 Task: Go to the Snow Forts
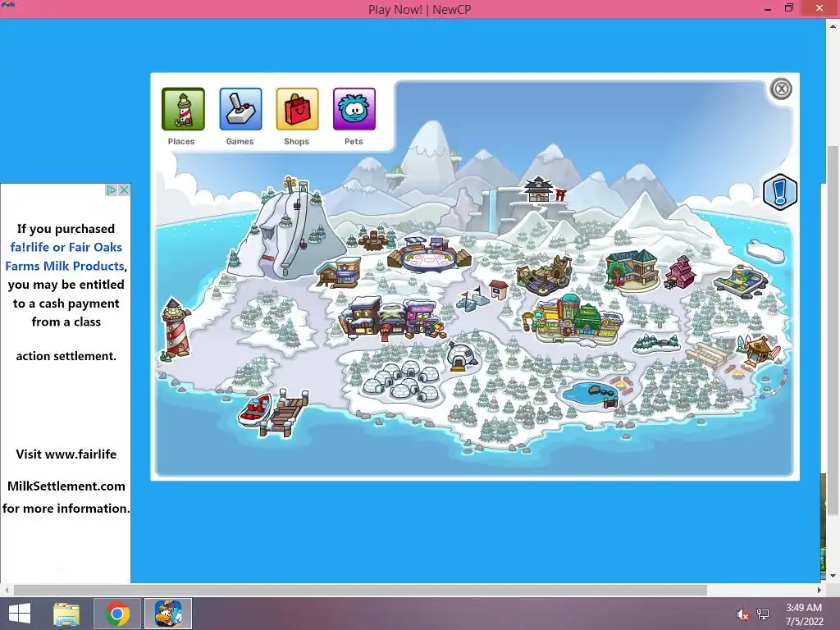pyautogui.click(x=472, y=299)
